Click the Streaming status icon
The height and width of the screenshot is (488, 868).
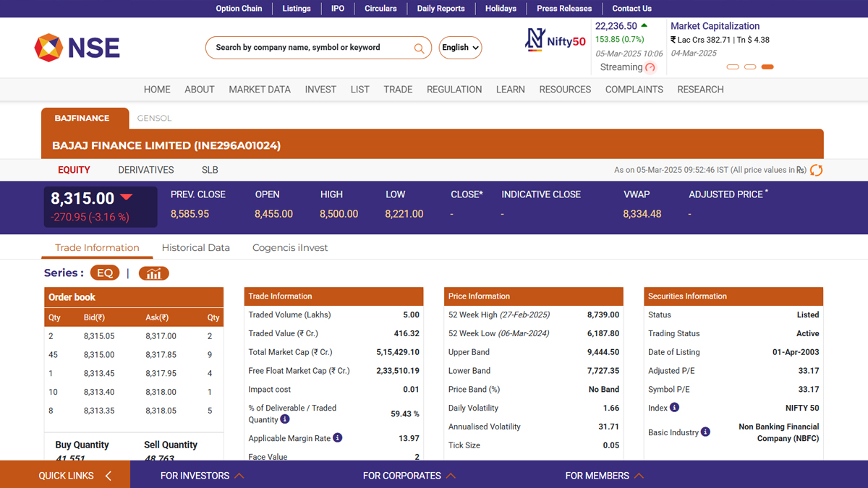point(650,68)
